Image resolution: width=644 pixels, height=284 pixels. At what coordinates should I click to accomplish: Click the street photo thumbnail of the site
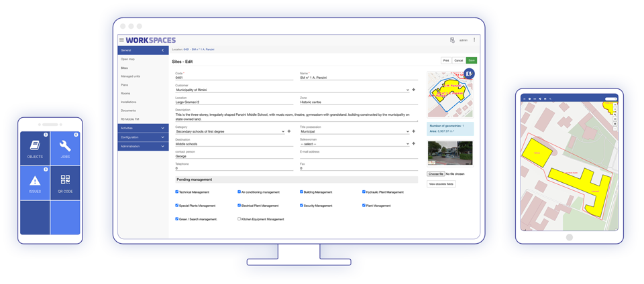click(450, 153)
